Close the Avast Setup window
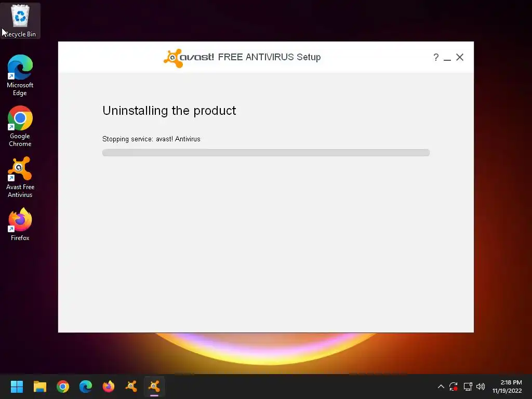The image size is (532, 399). [460, 57]
